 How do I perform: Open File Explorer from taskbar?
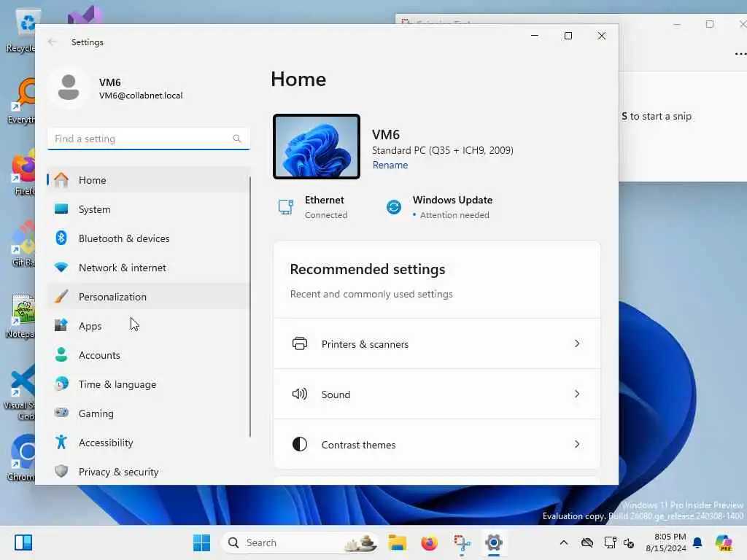coord(397,542)
